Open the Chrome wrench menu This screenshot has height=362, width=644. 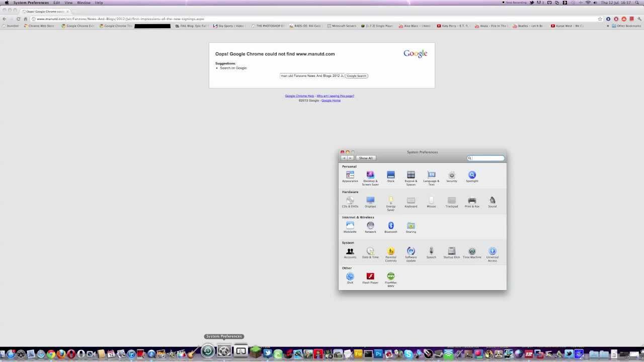pyautogui.click(x=639, y=19)
